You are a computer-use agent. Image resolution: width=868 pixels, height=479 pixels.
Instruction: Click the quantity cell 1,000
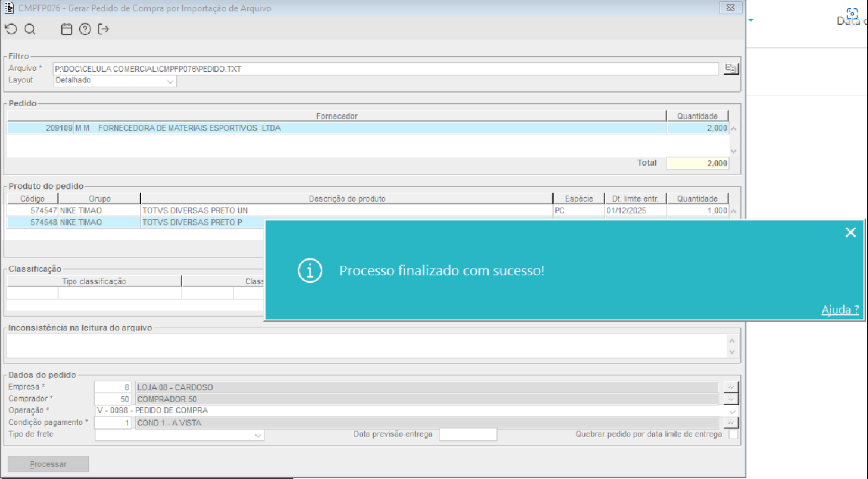[697, 210]
